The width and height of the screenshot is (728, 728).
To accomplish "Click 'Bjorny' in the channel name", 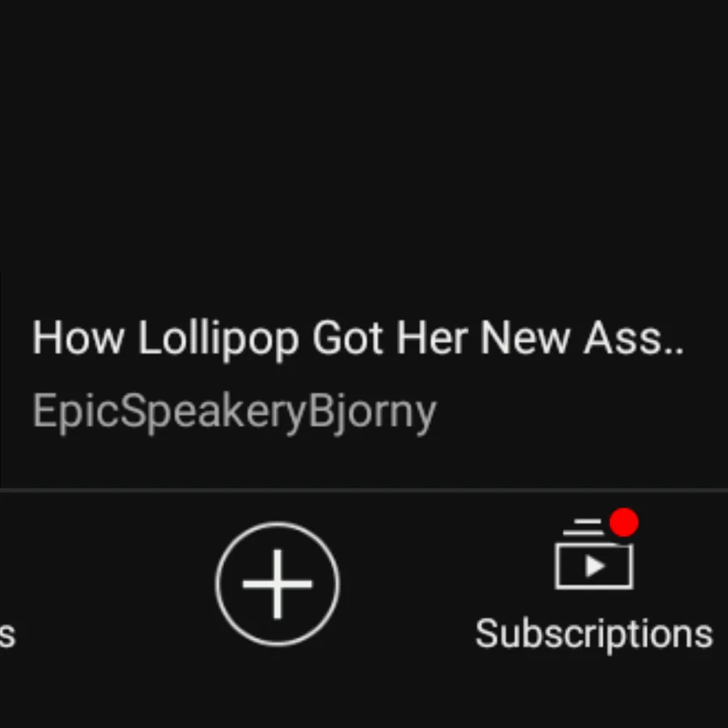I will pyautogui.click(x=372, y=412).
